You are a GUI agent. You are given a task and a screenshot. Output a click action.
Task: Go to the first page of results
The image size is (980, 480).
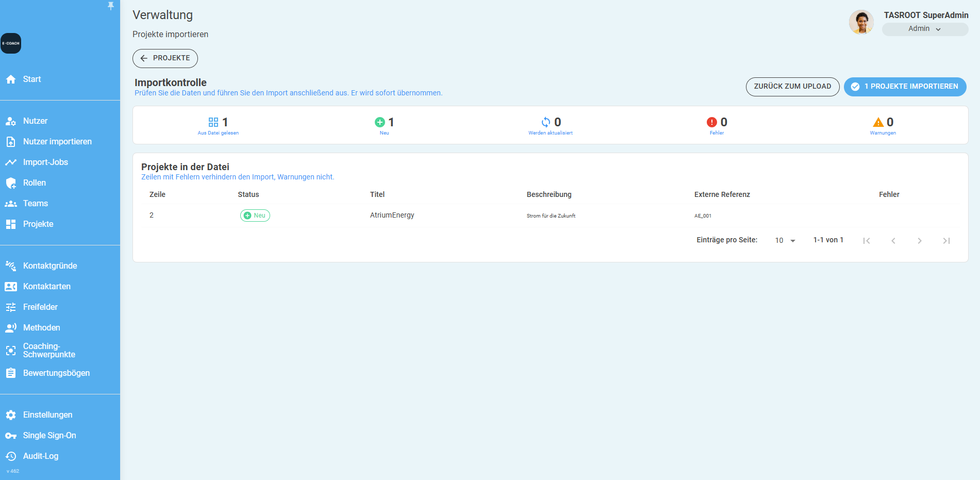[x=867, y=241]
